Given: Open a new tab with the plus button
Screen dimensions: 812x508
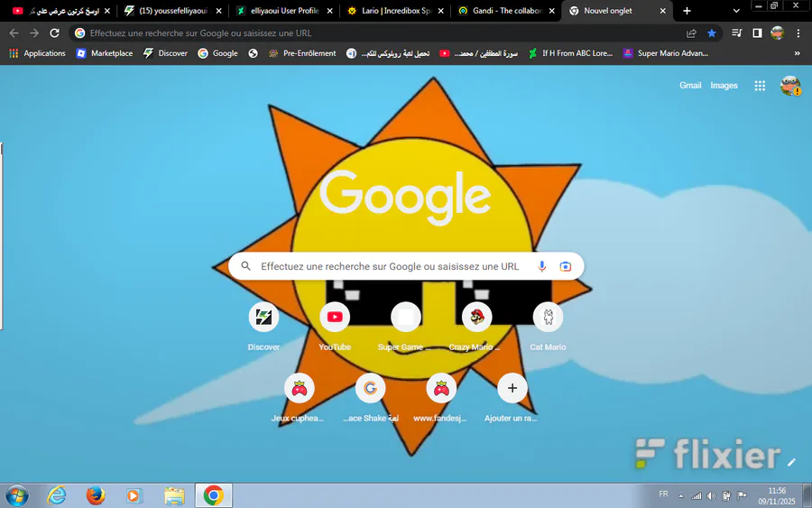Looking at the screenshot, I should click(687, 11).
